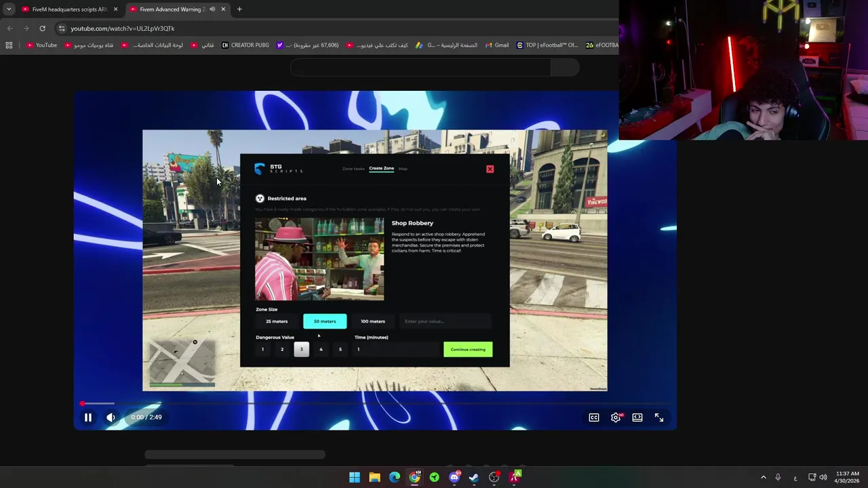This screenshot has height=488, width=868.
Task: Click the Shop Robbery preview image
Action: coord(319,259)
